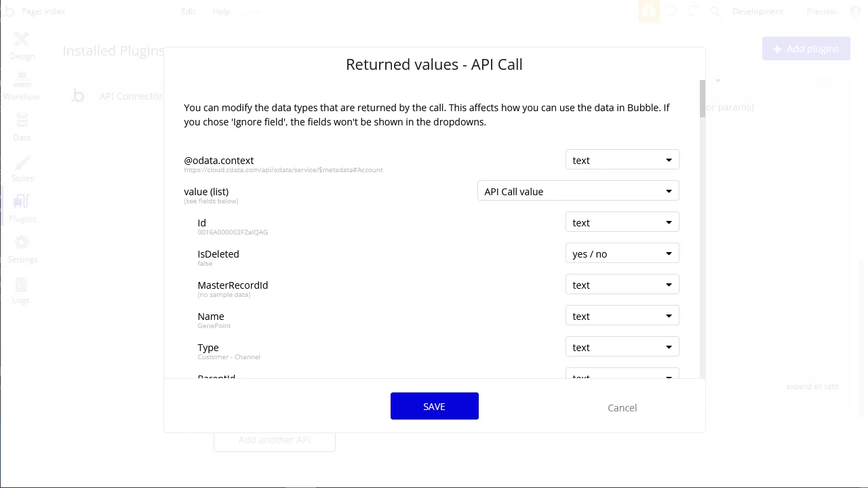Viewport: 868px width, 488px height.
Task: Open the MasterRecordId type dropdown
Action: [622, 285]
